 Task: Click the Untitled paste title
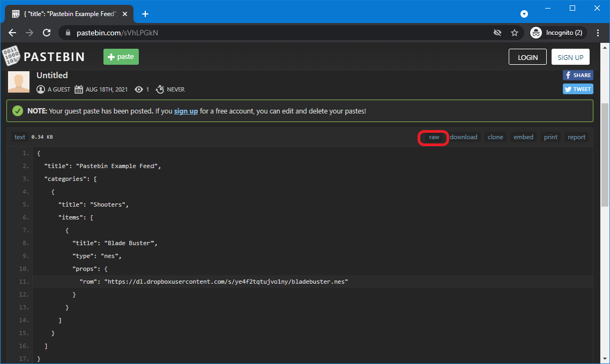[52, 75]
